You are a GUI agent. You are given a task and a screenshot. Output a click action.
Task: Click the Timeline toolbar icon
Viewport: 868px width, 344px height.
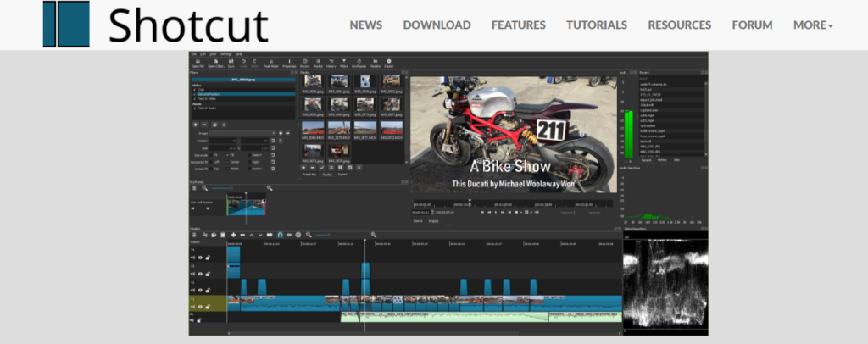coord(375,63)
